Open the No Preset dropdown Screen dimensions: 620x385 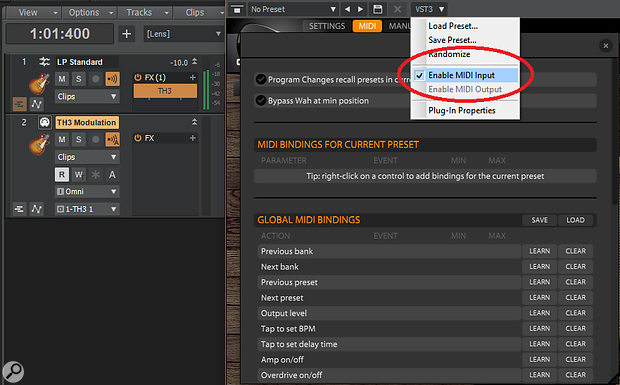click(x=293, y=9)
